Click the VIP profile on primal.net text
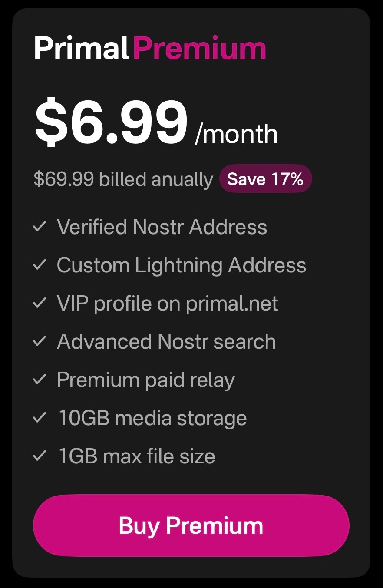The height and width of the screenshot is (588, 383). click(168, 303)
